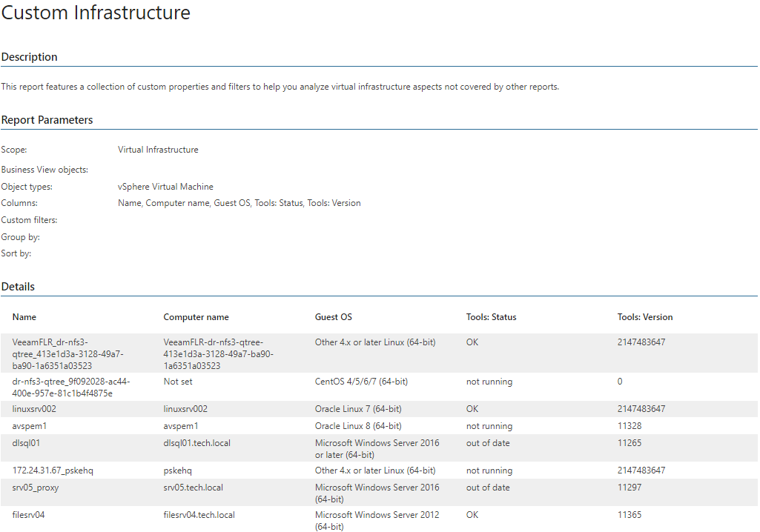
Task: Select the dr-nfs3-qtree_9f092028 VM name
Action: 70,387
